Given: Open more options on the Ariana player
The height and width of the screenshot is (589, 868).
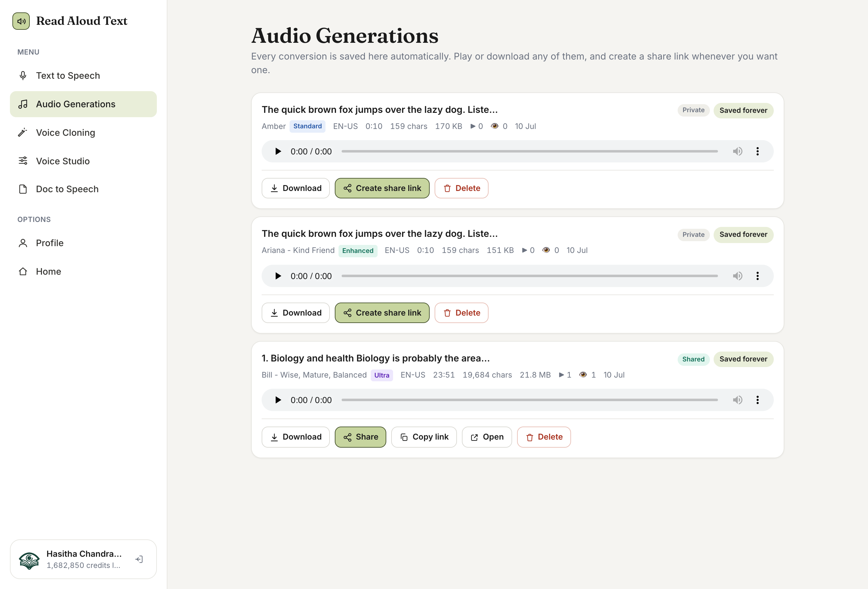Looking at the screenshot, I should click(757, 276).
